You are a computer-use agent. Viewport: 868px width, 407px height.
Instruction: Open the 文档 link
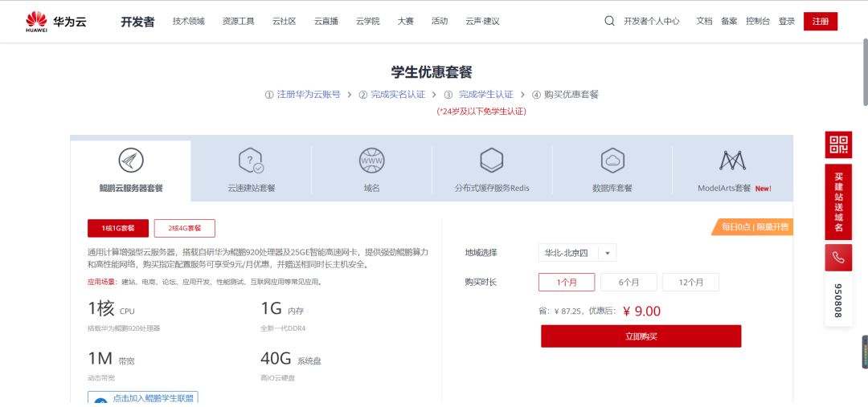pyautogui.click(x=704, y=22)
